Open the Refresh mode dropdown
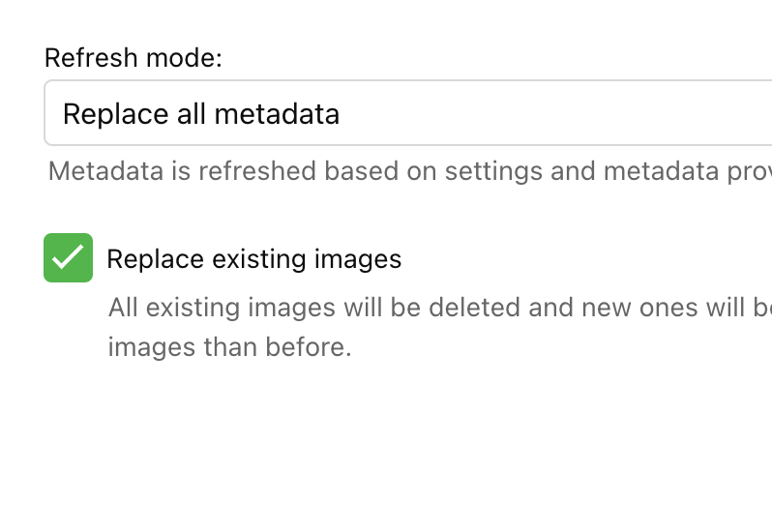 406,113
